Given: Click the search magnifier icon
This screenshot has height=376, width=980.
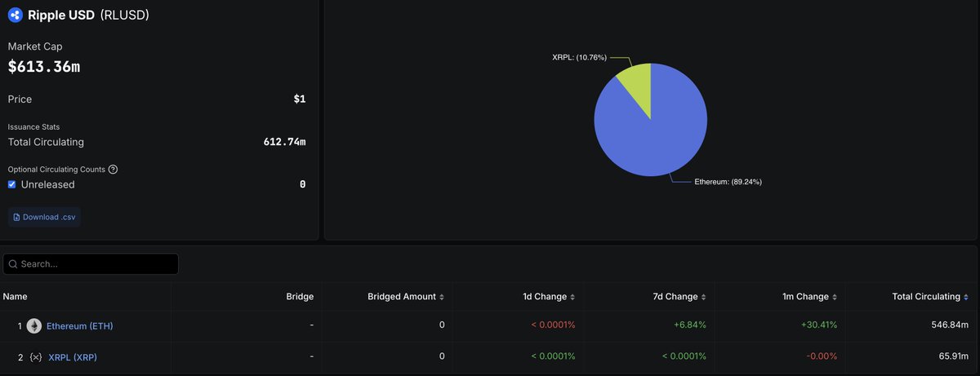Looking at the screenshot, I should click(13, 264).
